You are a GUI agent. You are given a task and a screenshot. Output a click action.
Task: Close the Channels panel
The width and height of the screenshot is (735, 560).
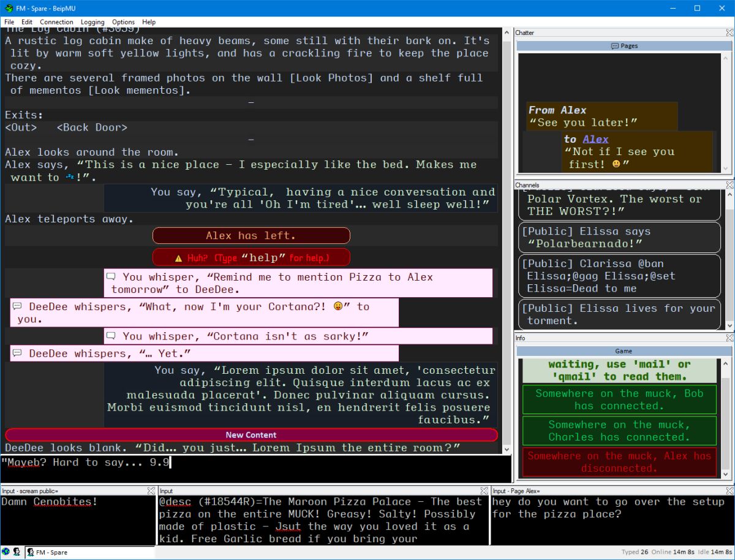point(729,185)
